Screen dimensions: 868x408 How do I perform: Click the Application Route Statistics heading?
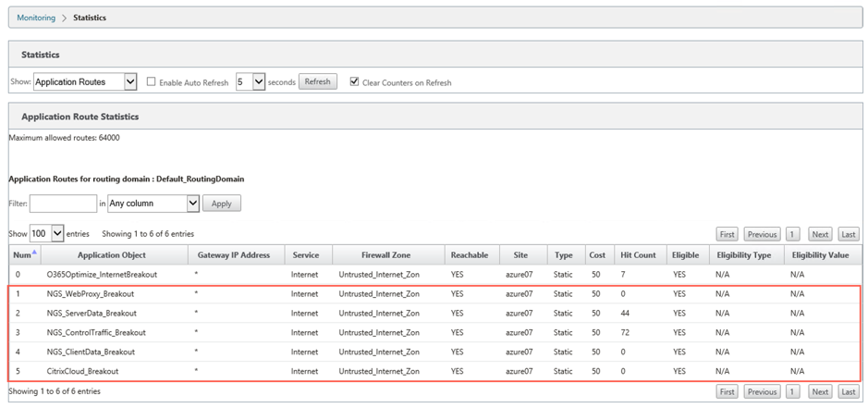click(x=79, y=117)
